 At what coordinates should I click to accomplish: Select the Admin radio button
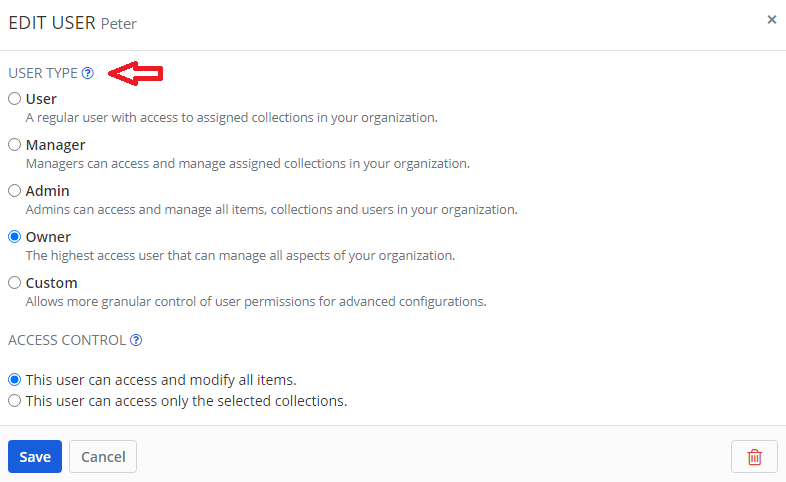coord(14,191)
